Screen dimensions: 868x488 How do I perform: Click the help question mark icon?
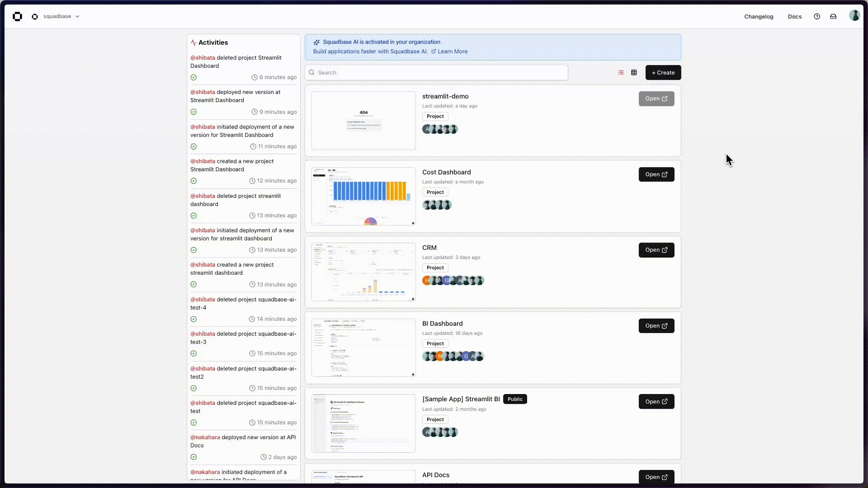pyautogui.click(x=816, y=17)
